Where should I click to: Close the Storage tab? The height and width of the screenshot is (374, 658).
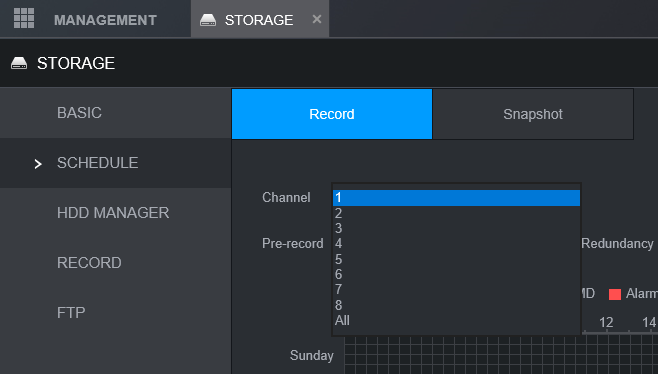pos(317,19)
